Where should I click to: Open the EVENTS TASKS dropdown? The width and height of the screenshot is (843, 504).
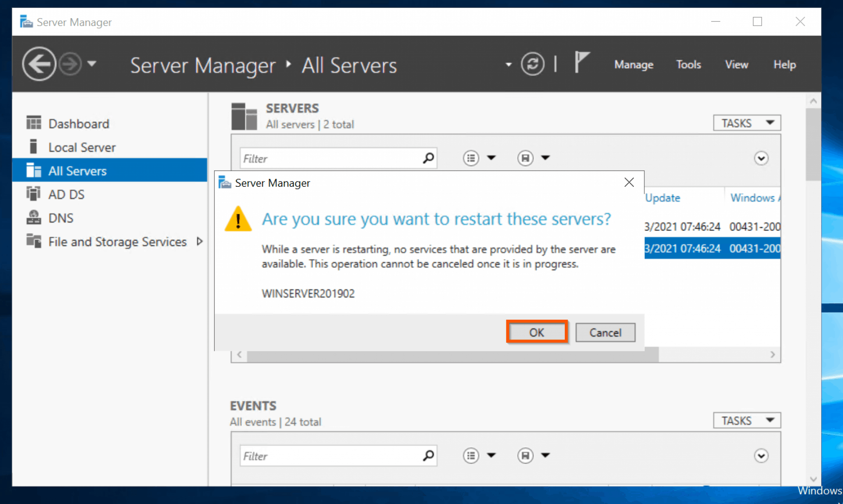click(746, 420)
